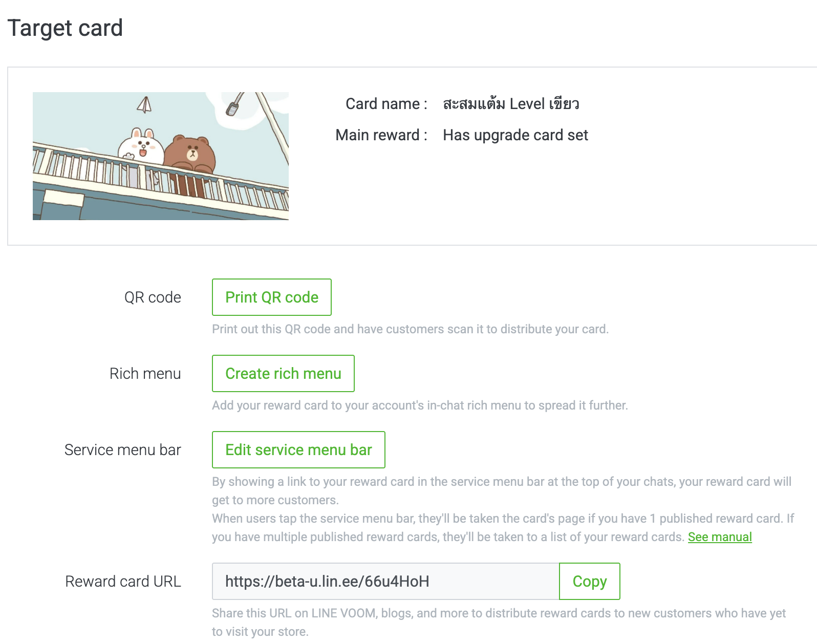Click the paper airplane in the card image
The image size is (817, 644).
[144, 105]
